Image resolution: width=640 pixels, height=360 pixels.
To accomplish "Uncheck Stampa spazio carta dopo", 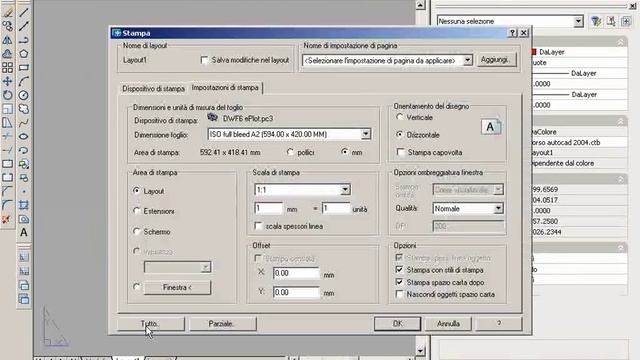I will click(x=399, y=282).
